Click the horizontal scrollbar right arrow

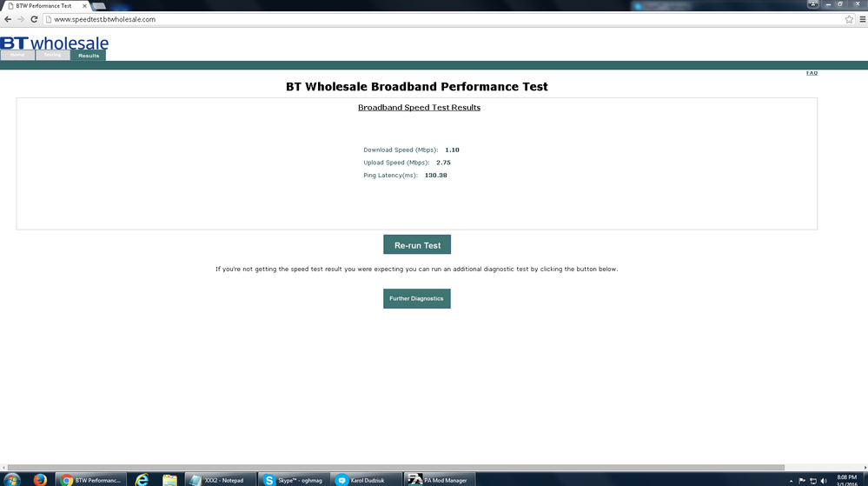coord(865,468)
